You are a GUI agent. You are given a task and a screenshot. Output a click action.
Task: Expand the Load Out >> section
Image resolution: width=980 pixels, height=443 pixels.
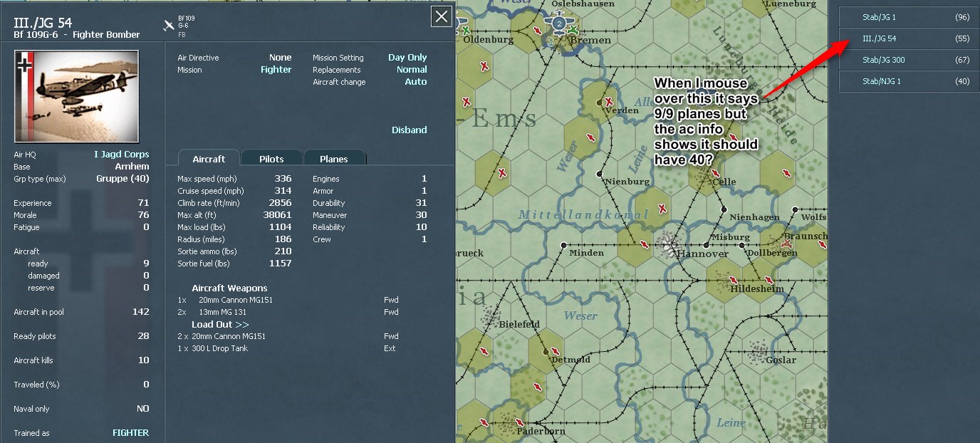coord(221,325)
